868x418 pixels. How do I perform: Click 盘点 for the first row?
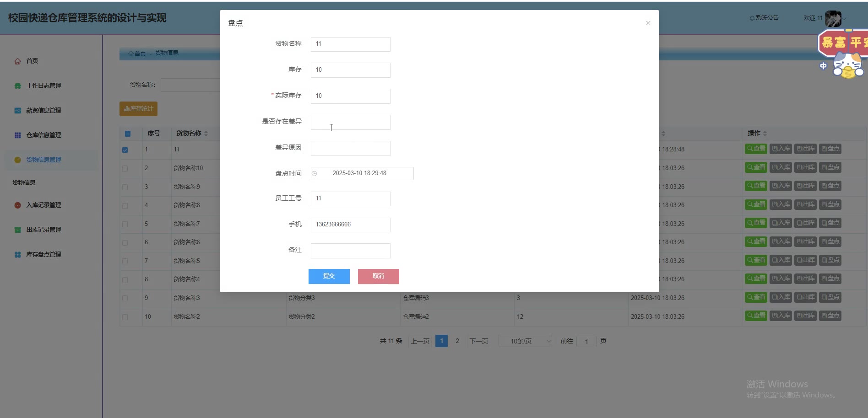[830, 149]
